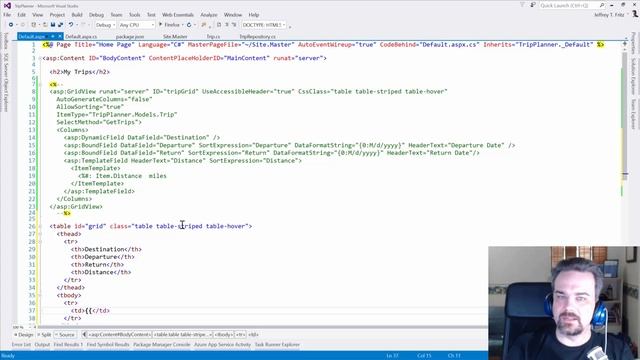Viewport: 640px width, 360px height.
Task: Open the Build menu
Action: pyautogui.click(x=77, y=15)
